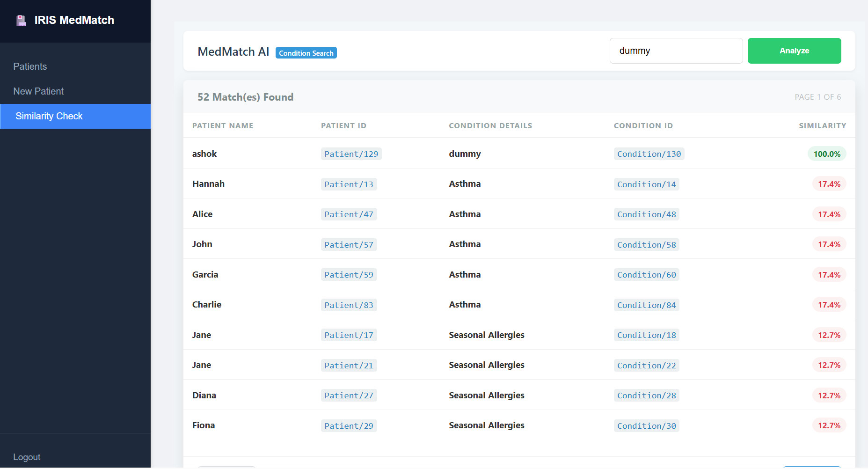Go to New Patient in sidebar

[38, 91]
